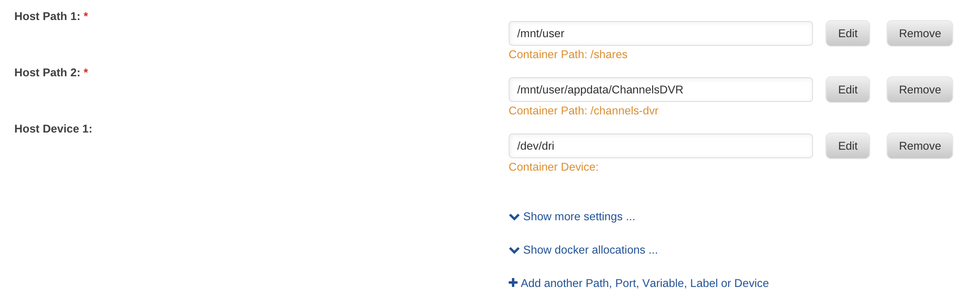Click the Container Path: /channels-dvr description text
Screen dimensions: 980x307
583,111
